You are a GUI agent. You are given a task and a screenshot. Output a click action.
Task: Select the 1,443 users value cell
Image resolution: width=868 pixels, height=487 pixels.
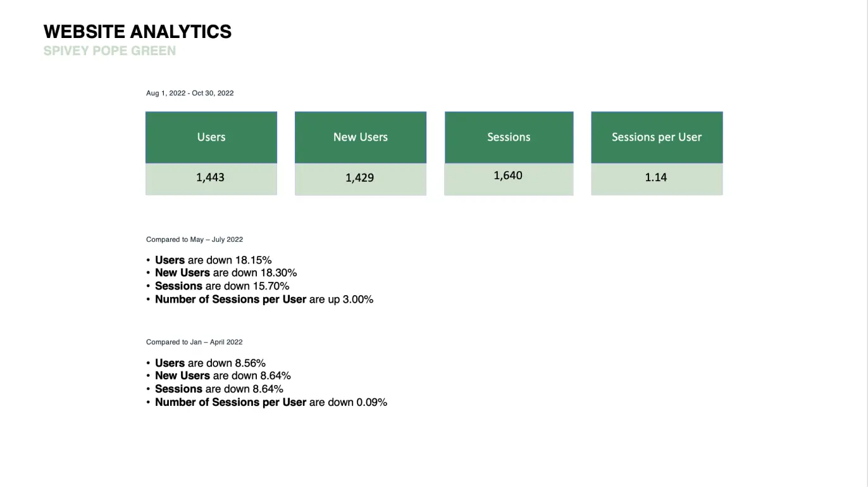tap(211, 178)
